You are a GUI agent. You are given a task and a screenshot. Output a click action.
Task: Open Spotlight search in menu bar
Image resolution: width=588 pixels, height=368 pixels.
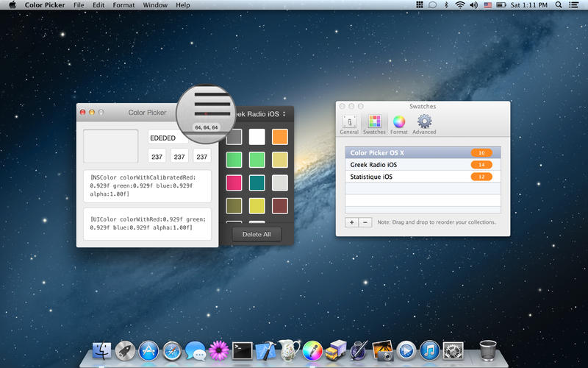pos(559,5)
